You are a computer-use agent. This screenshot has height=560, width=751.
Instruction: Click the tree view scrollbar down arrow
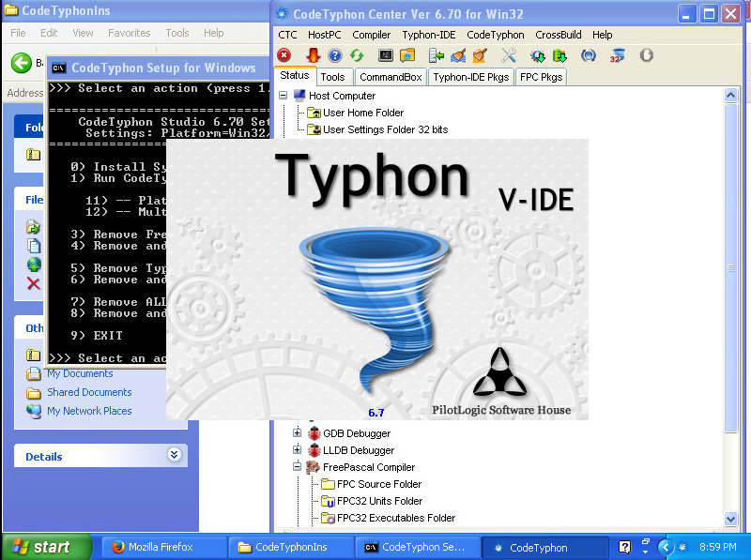point(731,519)
